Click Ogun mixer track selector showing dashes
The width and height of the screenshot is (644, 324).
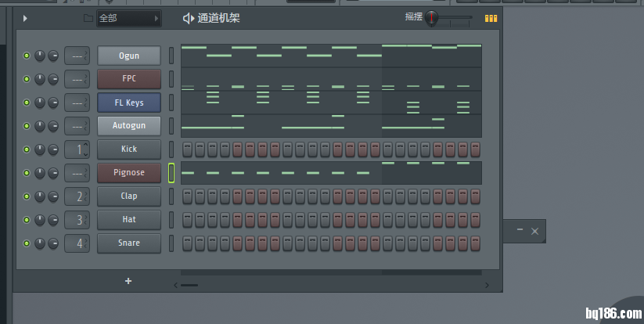click(77, 56)
